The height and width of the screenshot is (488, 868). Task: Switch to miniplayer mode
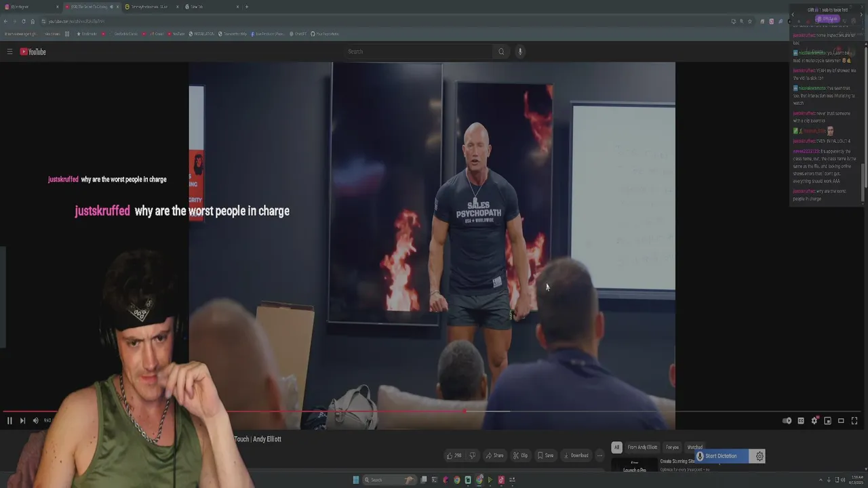[827, 421]
